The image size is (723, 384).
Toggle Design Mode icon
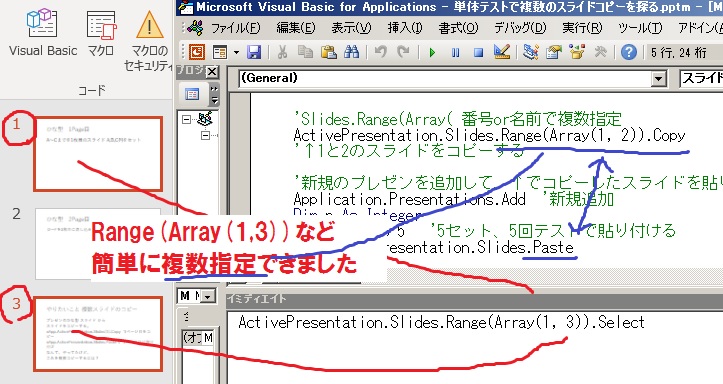(x=502, y=53)
